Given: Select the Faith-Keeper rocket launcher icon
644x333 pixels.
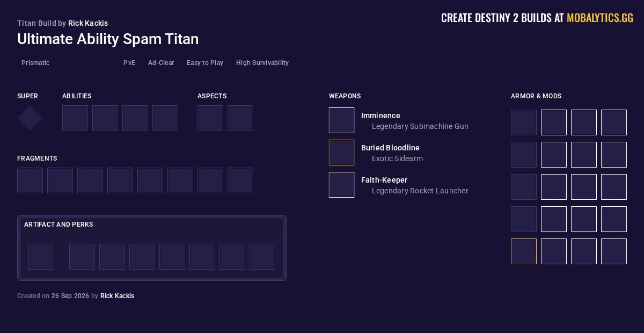Looking at the screenshot, I should point(342,185).
